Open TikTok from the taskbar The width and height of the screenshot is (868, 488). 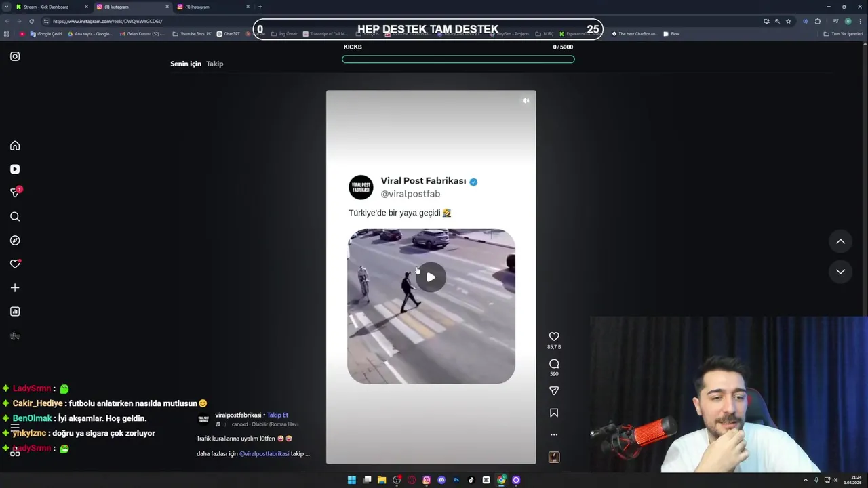(x=471, y=480)
